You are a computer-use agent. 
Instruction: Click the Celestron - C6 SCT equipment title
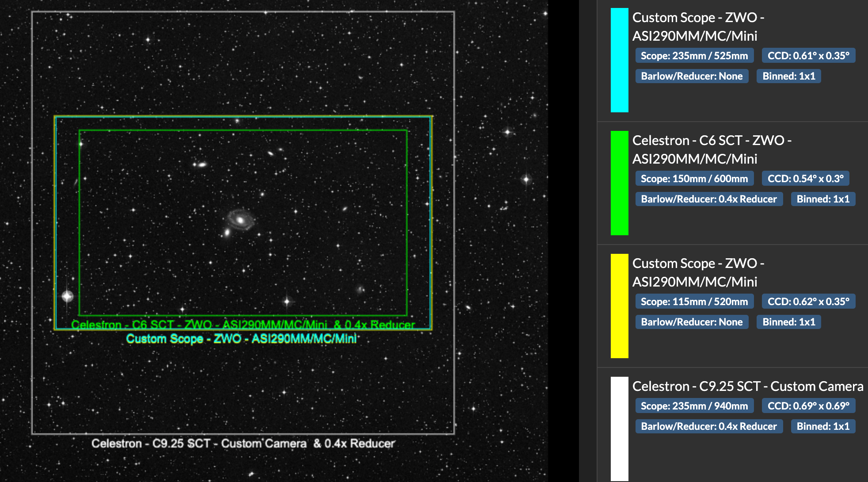coord(712,149)
